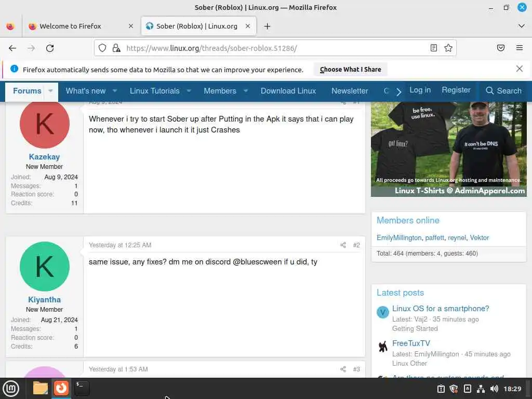
Task: Click the update manager shield tray icon
Action: [x=454, y=389]
